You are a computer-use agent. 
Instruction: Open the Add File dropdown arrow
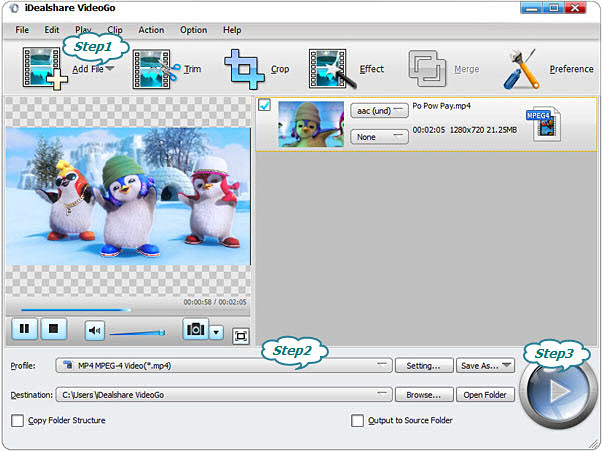coord(110,68)
